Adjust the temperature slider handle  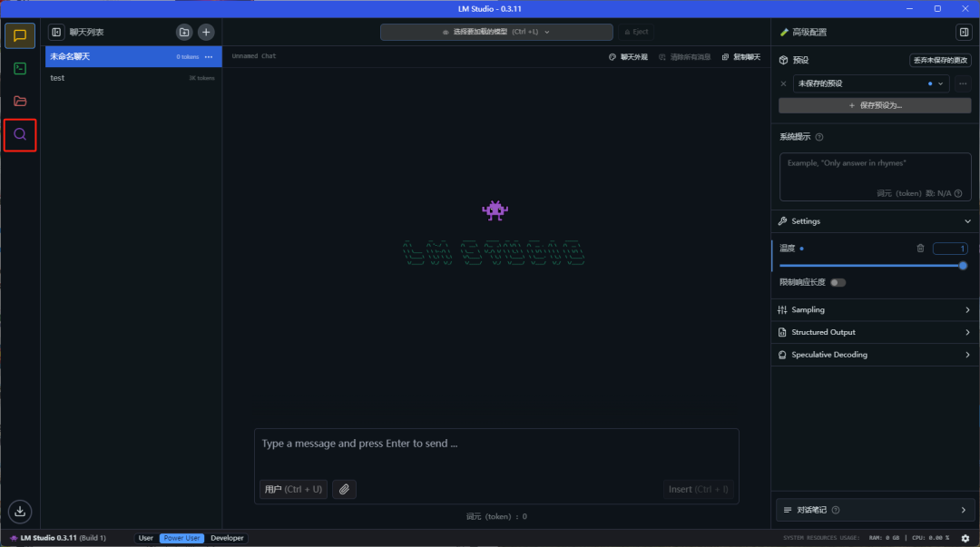(963, 266)
